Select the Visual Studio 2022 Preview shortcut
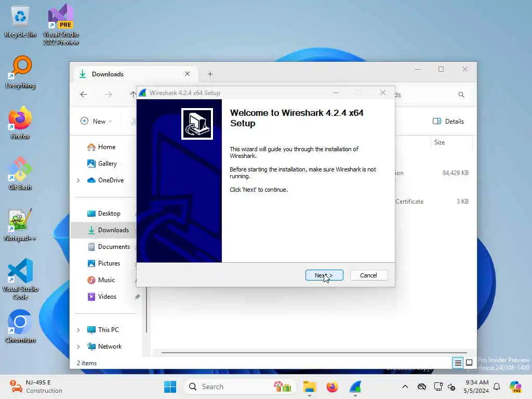This screenshot has width=532, height=399. coord(61,25)
